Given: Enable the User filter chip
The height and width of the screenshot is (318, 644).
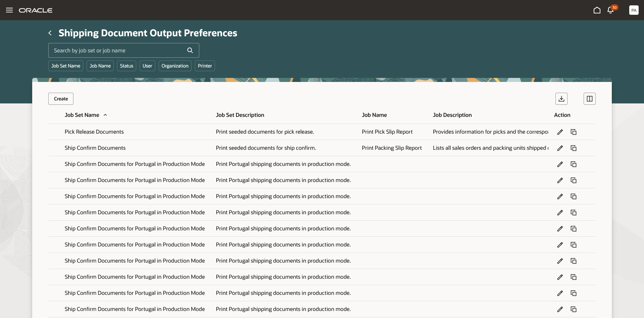Looking at the screenshot, I should (x=147, y=66).
